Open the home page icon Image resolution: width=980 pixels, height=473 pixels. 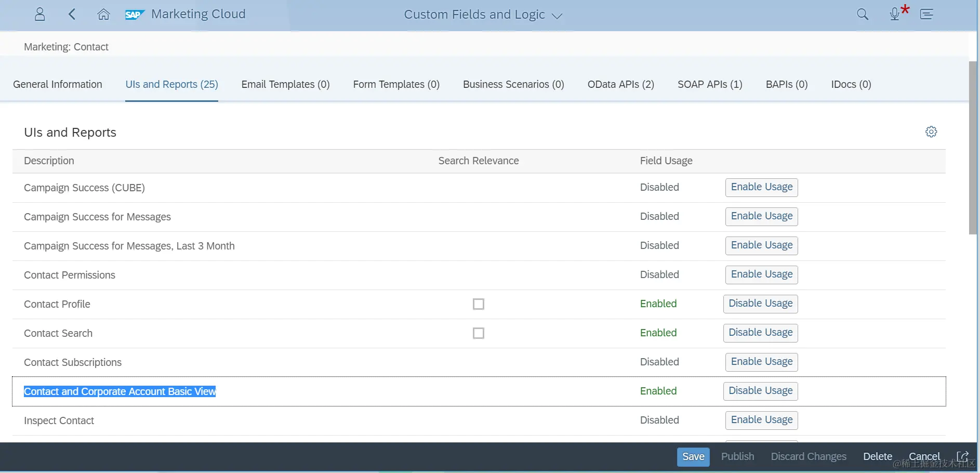pyautogui.click(x=103, y=15)
